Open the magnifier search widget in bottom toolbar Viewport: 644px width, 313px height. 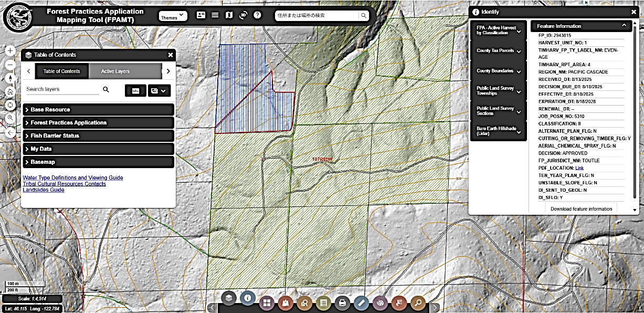(x=418, y=302)
